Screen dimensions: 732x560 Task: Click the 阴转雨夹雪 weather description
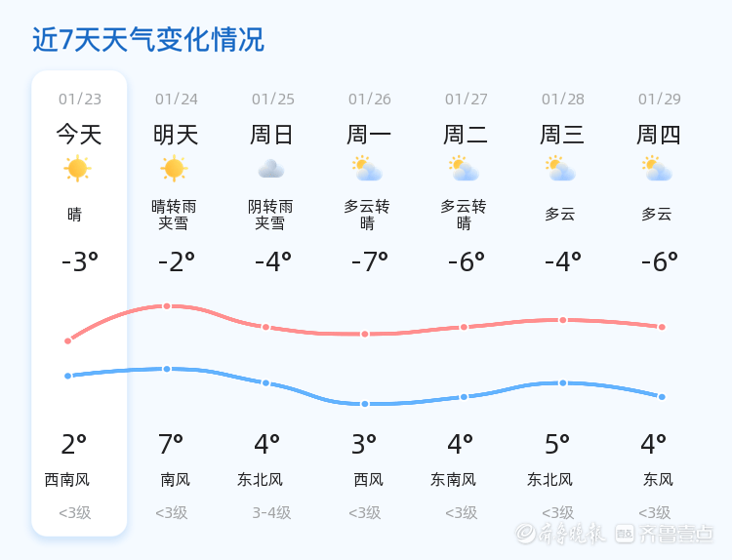tap(270, 215)
